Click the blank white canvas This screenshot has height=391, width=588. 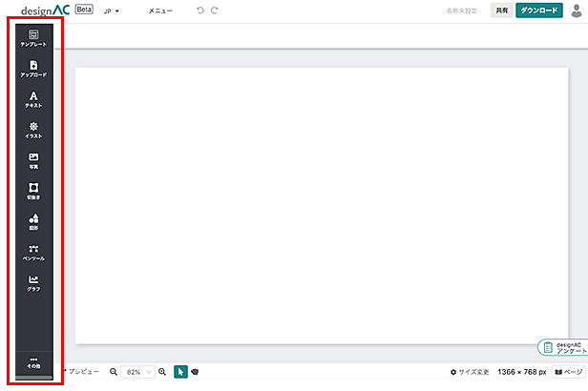322,205
